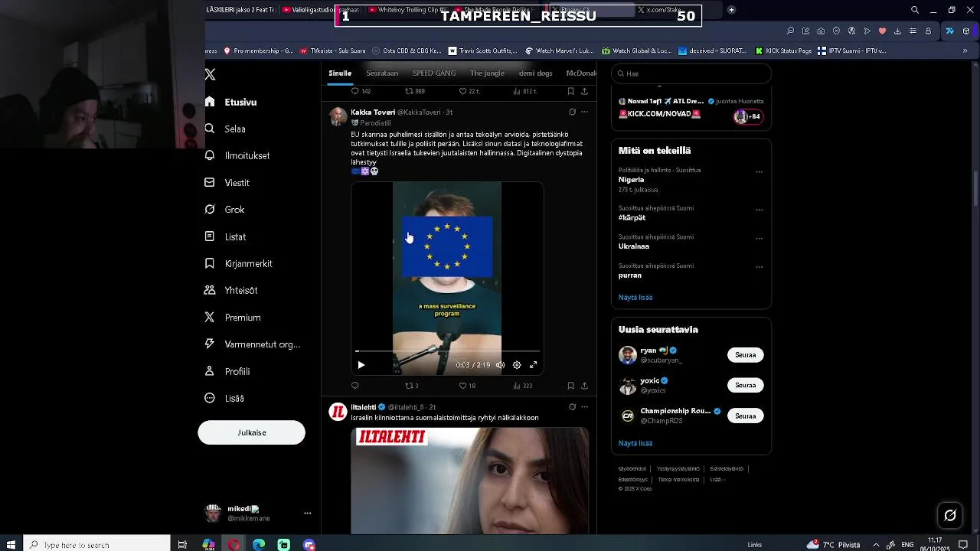The height and width of the screenshot is (551, 980).
Task: Open Grok icon on Iltalehti post
Action: [x=572, y=406]
